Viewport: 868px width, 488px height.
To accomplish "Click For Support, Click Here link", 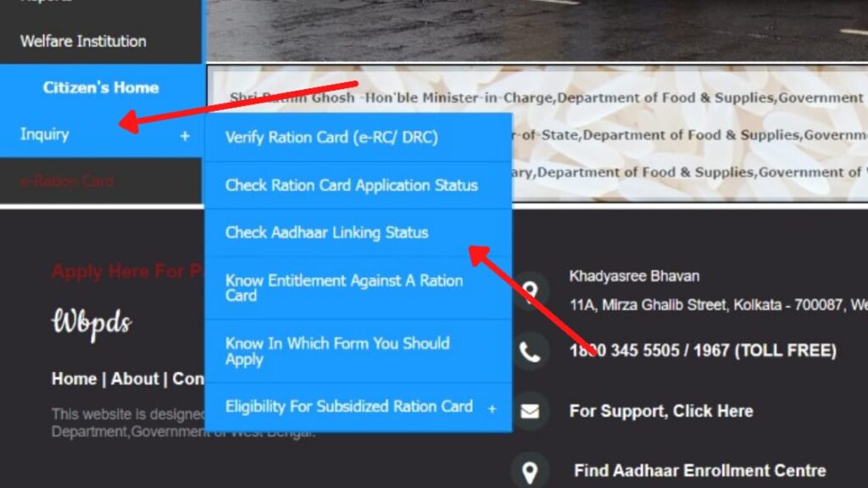I will pos(661,411).
